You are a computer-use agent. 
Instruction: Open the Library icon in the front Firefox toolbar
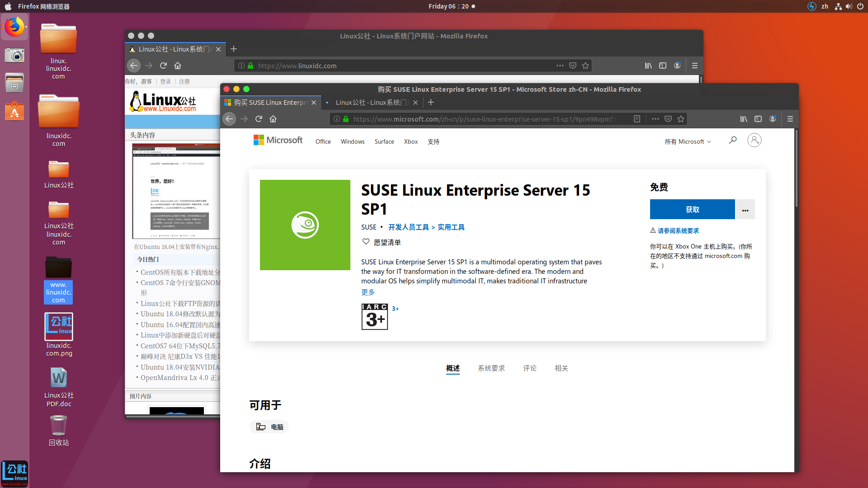click(x=744, y=119)
